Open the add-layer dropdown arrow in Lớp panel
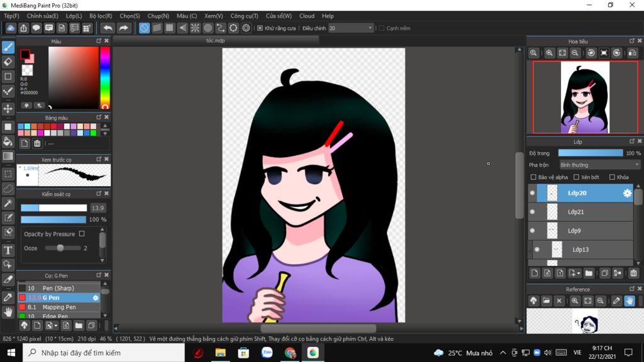Image resolution: width=644 pixels, height=362 pixels. click(x=579, y=273)
